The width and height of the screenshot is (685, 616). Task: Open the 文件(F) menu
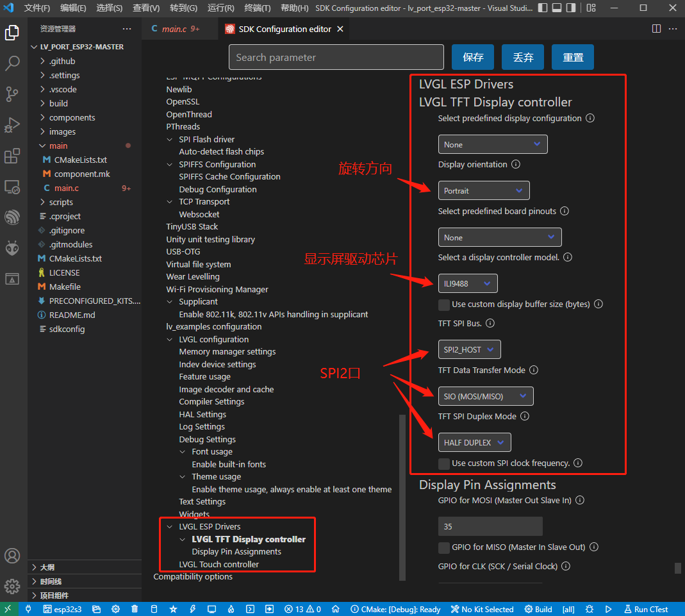pos(37,8)
